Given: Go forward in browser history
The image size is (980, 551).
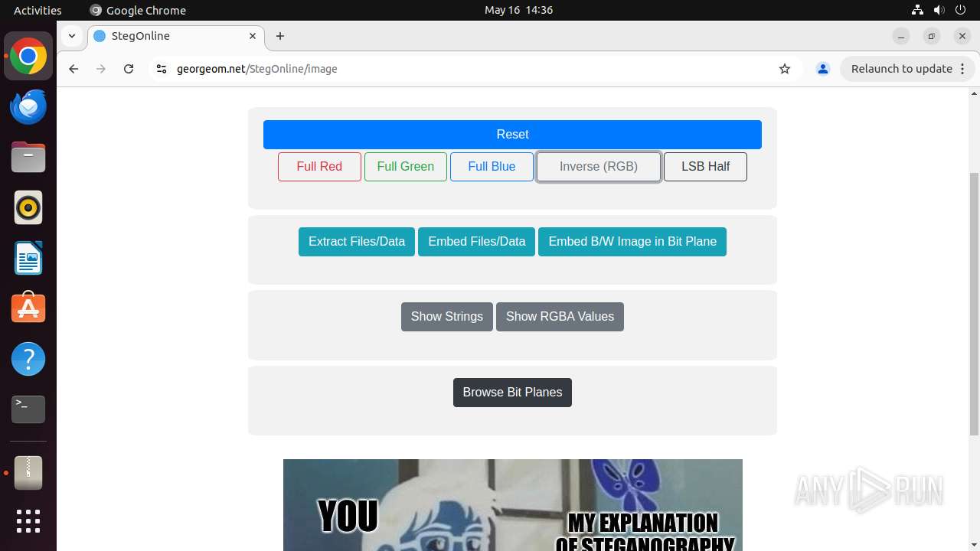Looking at the screenshot, I should (101, 69).
